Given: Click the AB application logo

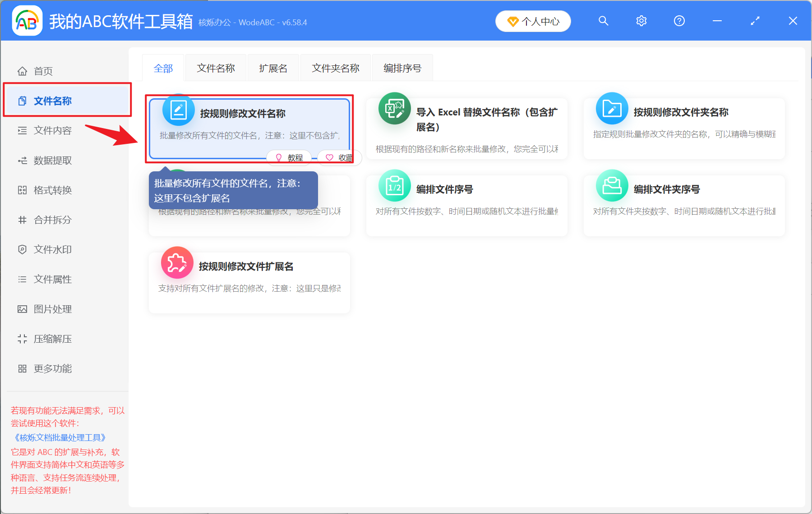Looking at the screenshot, I should (27, 21).
